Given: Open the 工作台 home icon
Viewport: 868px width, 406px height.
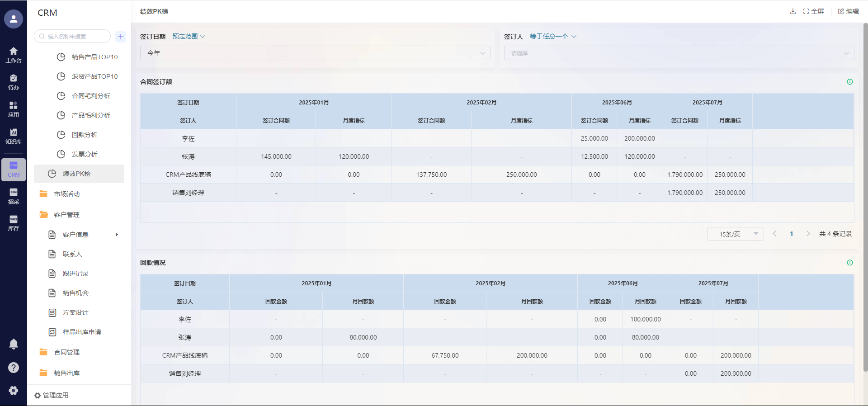Looking at the screenshot, I should tap(14, 55).
